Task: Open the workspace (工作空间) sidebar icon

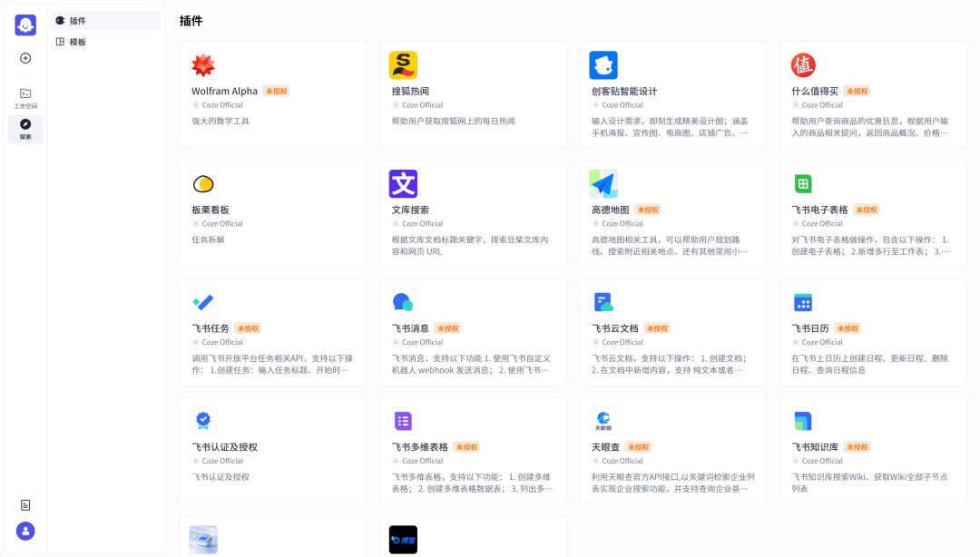Action: (25, 99)
